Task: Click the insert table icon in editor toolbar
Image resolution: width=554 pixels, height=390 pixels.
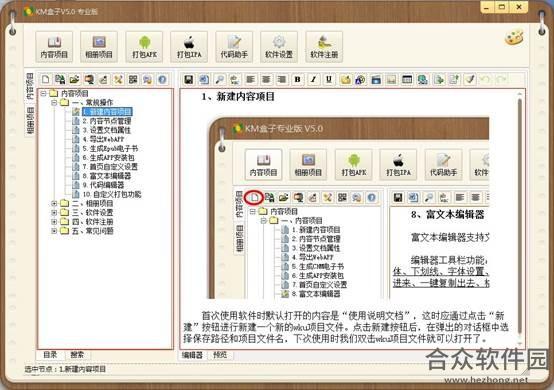Action: click(407, 79)
